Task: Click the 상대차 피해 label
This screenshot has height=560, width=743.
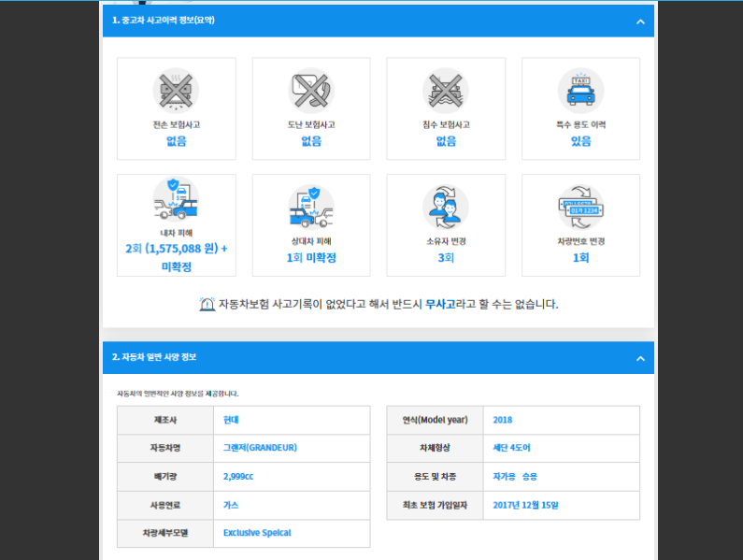Action: [x=311, y=241]
